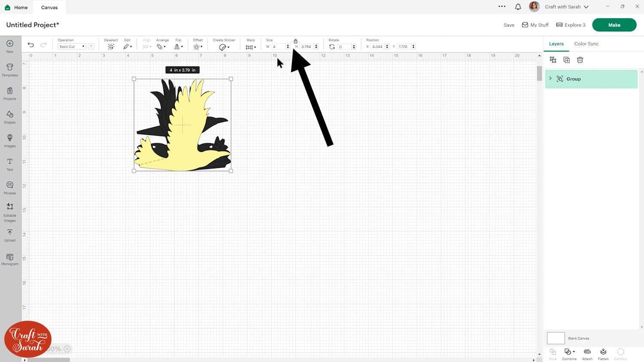Open Craft with Sarah account menu
Viewport: 644px width, 362px height.
coord(567,7)
